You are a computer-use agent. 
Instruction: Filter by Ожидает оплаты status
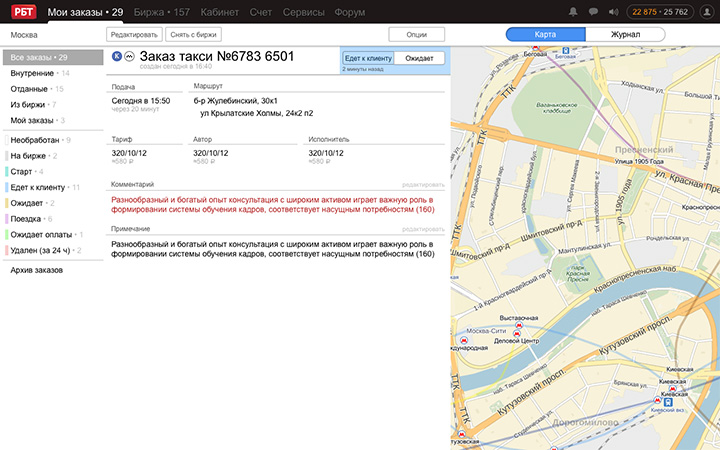[46, 235]
